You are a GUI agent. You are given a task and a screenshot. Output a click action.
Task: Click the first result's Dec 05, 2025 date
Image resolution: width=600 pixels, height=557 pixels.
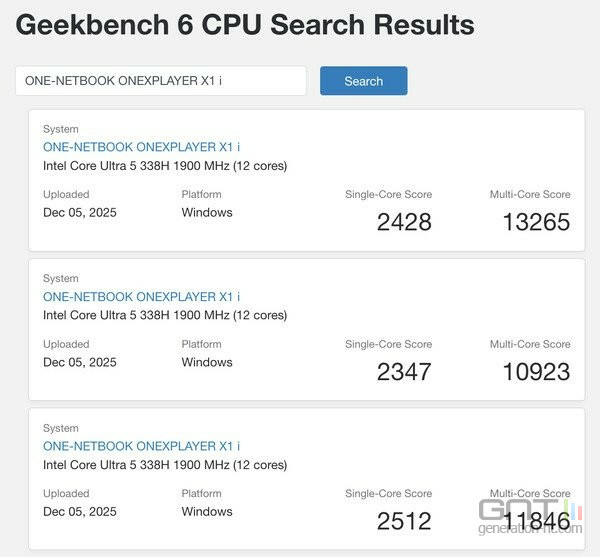tap(80, 212)
